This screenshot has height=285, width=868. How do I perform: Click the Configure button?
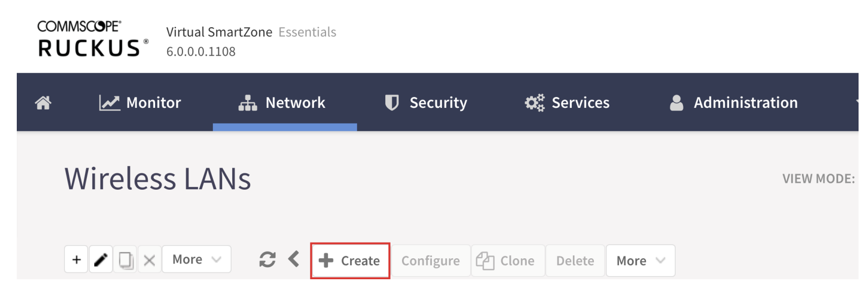431,260
